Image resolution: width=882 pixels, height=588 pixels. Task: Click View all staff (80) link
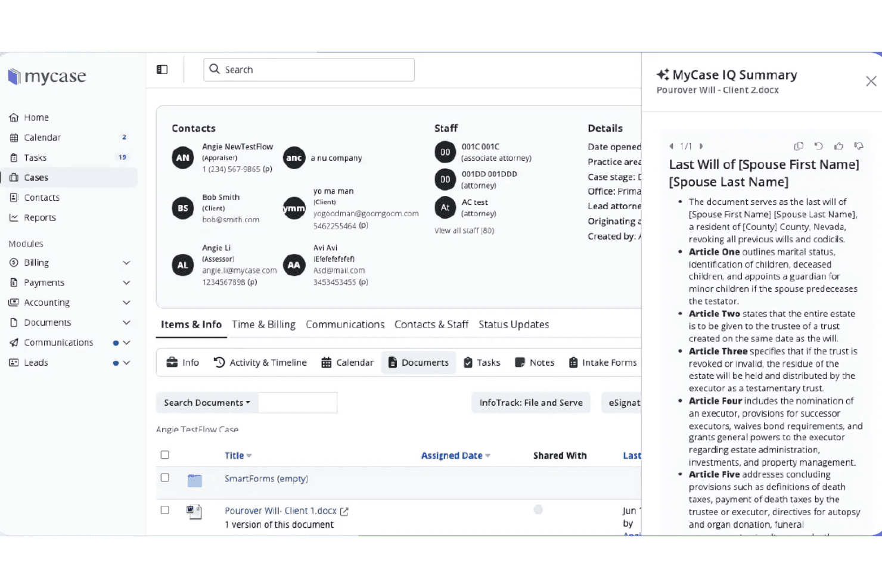tap(464, 231)
